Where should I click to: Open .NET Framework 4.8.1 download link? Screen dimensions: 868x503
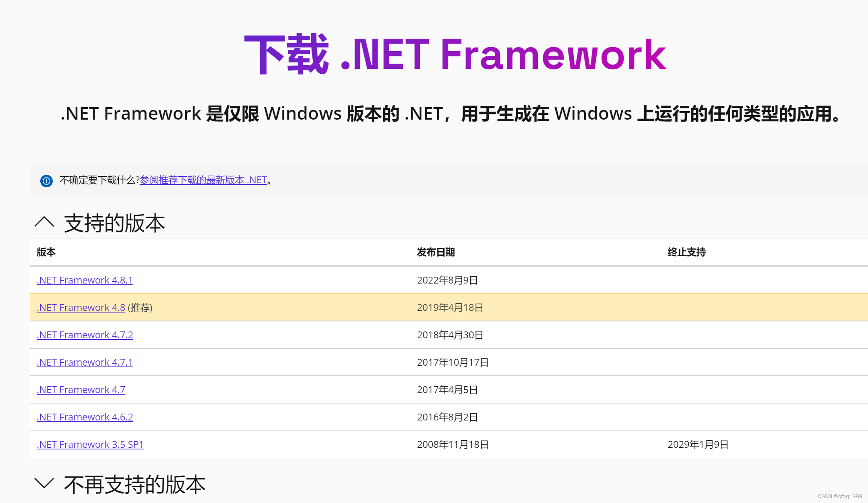pos(84,280)
